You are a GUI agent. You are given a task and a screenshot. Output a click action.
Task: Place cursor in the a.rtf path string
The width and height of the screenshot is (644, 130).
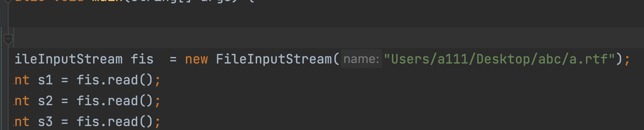point(499,59)
